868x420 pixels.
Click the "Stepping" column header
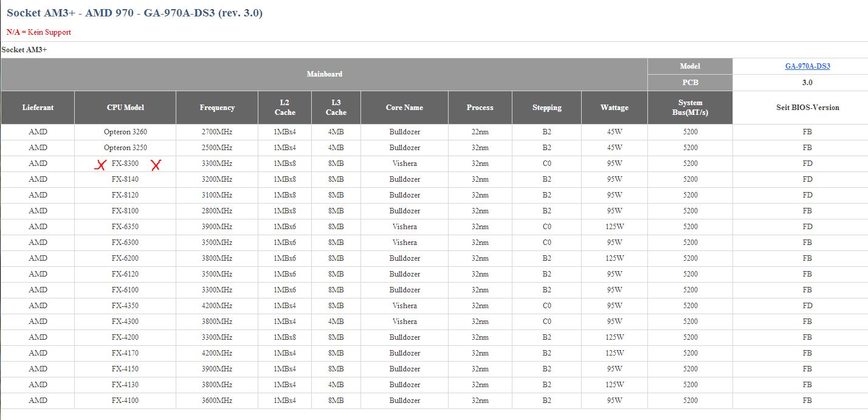(x=546, y=108)
